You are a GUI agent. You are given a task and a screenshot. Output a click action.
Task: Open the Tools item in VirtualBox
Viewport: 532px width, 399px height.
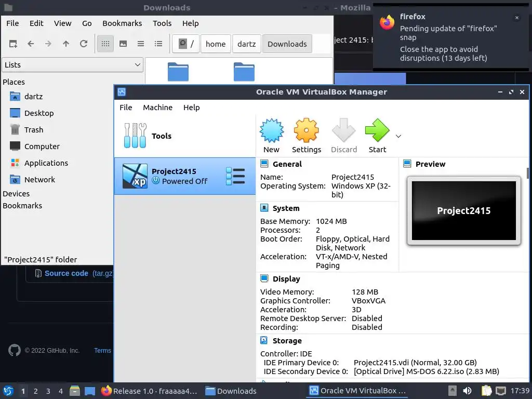(x=185, y=136)
